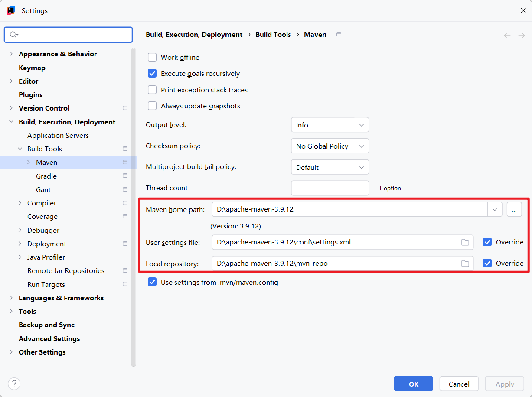Screen dimensions: 532x397
Task: Enable Always update snapshots
Action: tap(152, 106)
